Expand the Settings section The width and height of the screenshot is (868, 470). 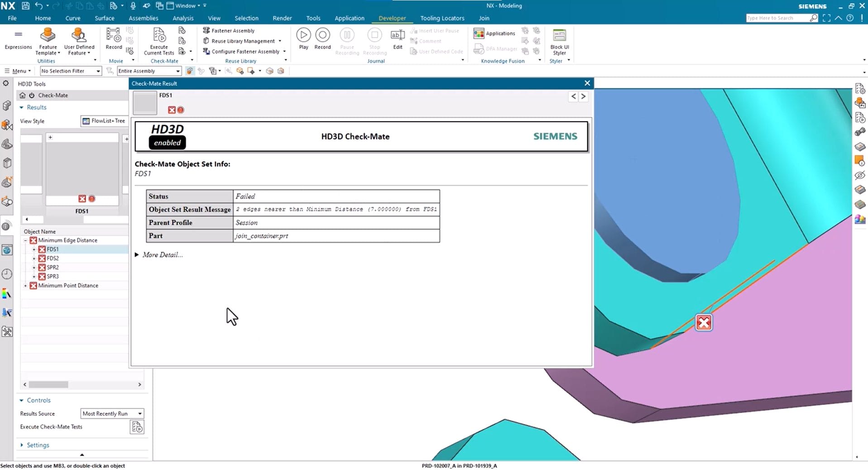(22, 445)
